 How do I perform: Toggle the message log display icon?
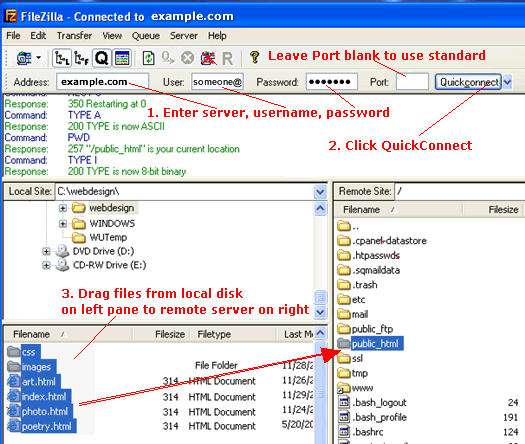(122, 58)
